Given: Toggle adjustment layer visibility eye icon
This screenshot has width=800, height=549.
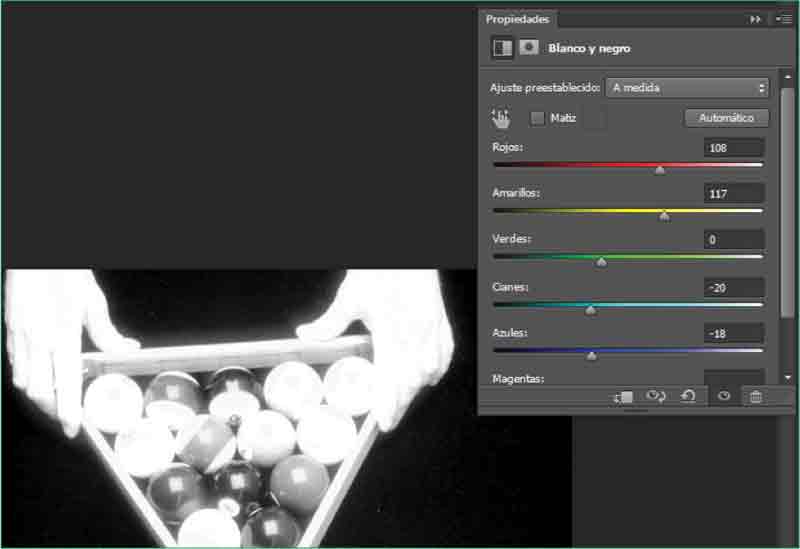Looking at the screenshot, I should 724,397.
